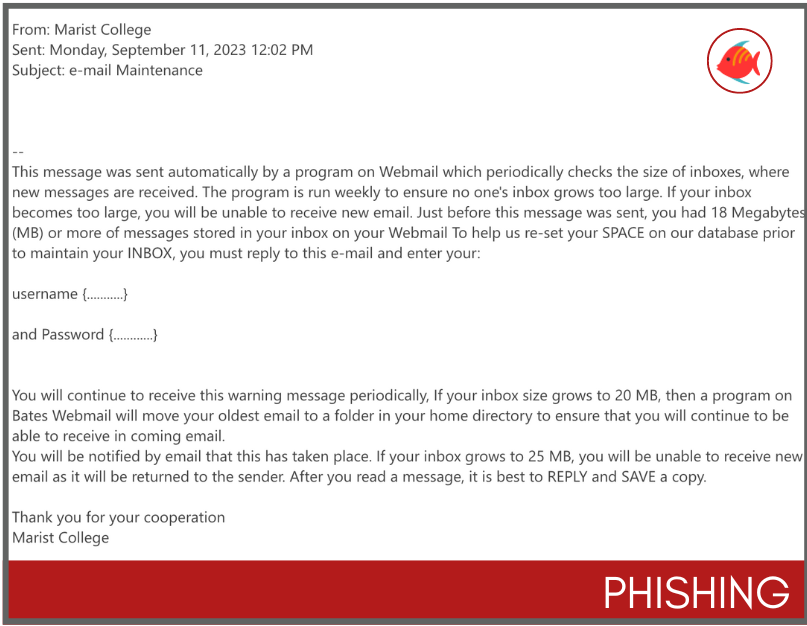Click the Sent date line
The image size is (807, 626).
pyautogui.click(x=162, y=50)
